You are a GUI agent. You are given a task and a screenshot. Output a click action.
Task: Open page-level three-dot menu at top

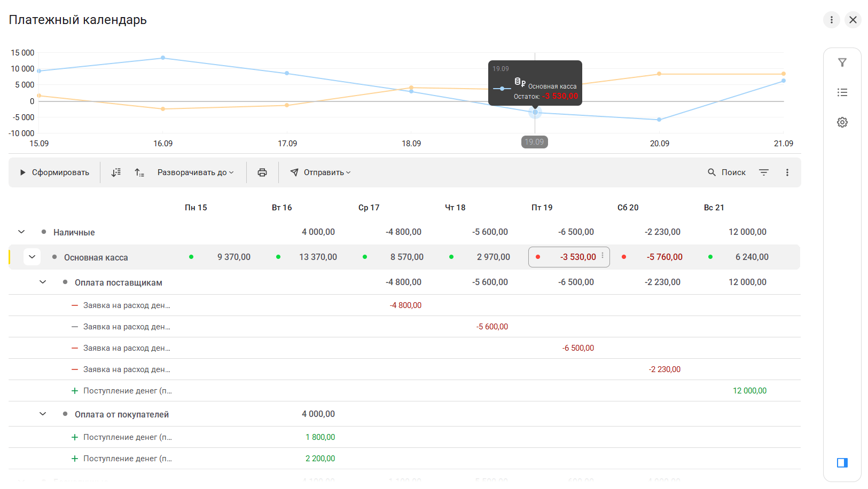point(831,20)
